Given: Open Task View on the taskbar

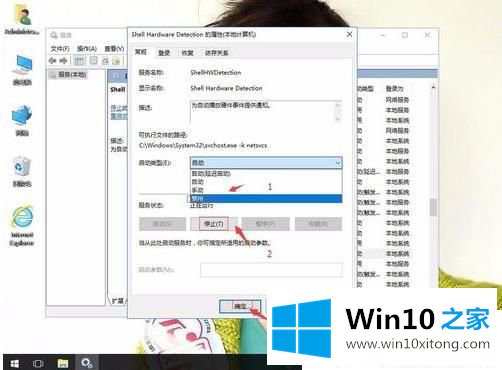Looking at the screenshot, I should click(x=38, y=363).
